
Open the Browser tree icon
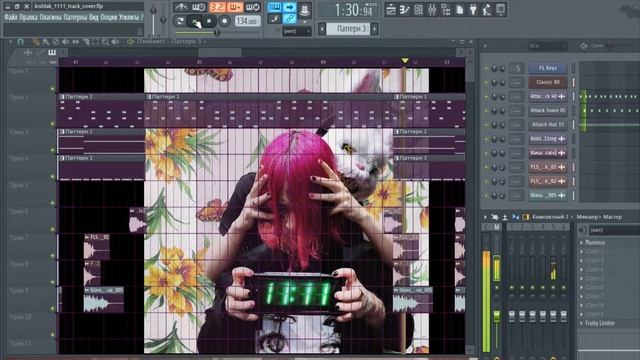446,10
